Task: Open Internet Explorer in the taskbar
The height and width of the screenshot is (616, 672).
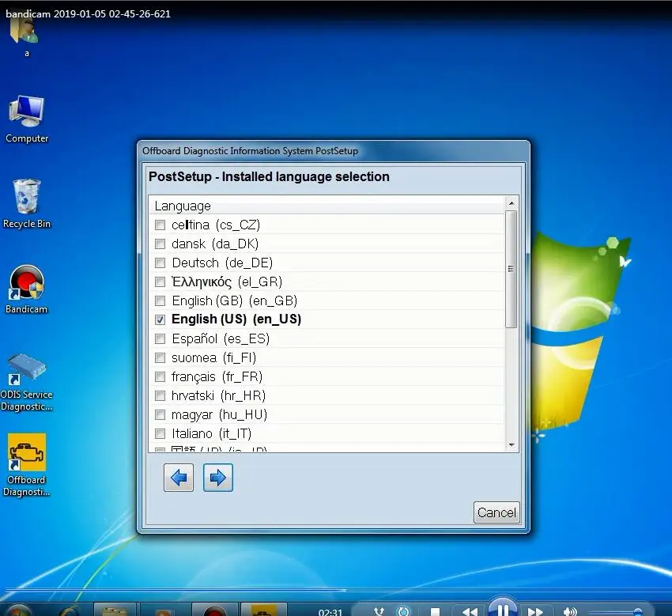Action: coord(70,610)
